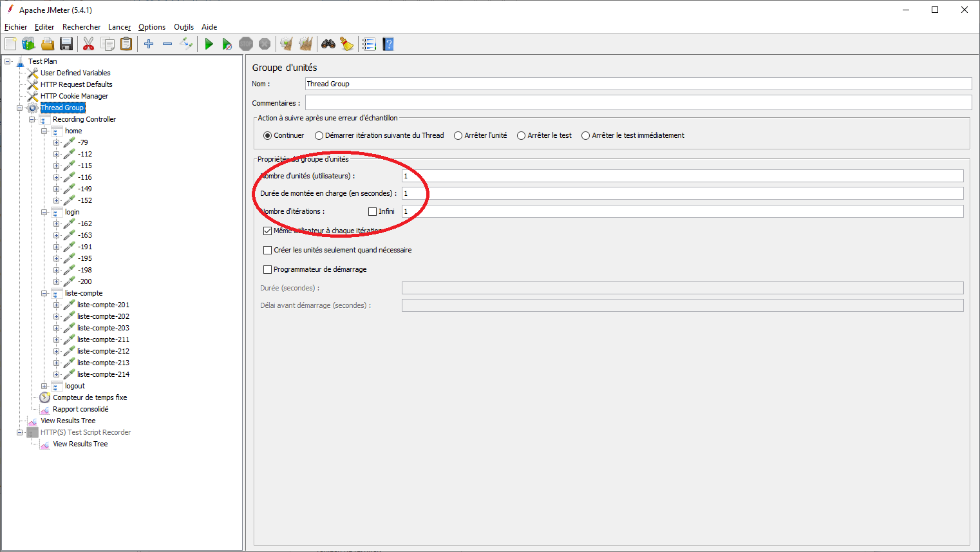Click the Nombre d'itérations value field
The image size is (980, 552).
pyautogui.click(x=683, y=211)
